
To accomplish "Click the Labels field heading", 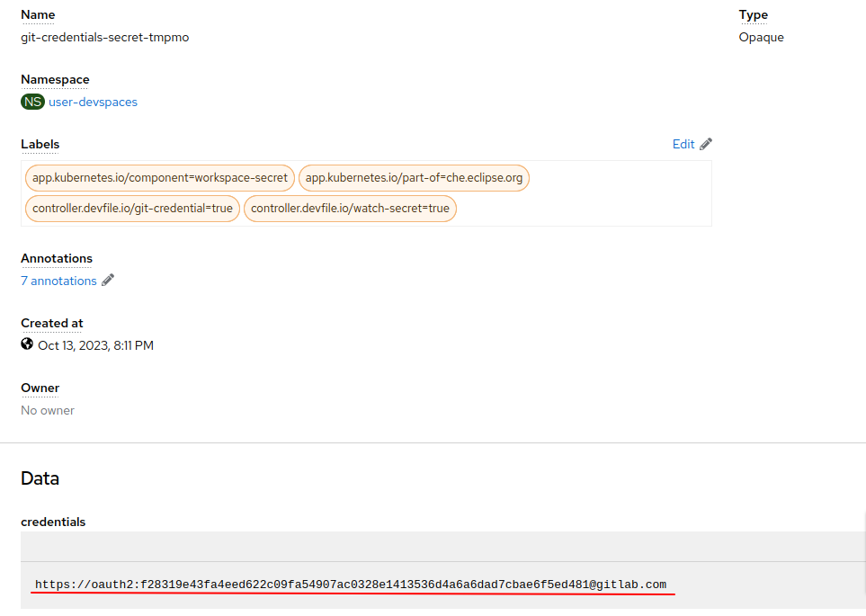I will tap(40, 144).
